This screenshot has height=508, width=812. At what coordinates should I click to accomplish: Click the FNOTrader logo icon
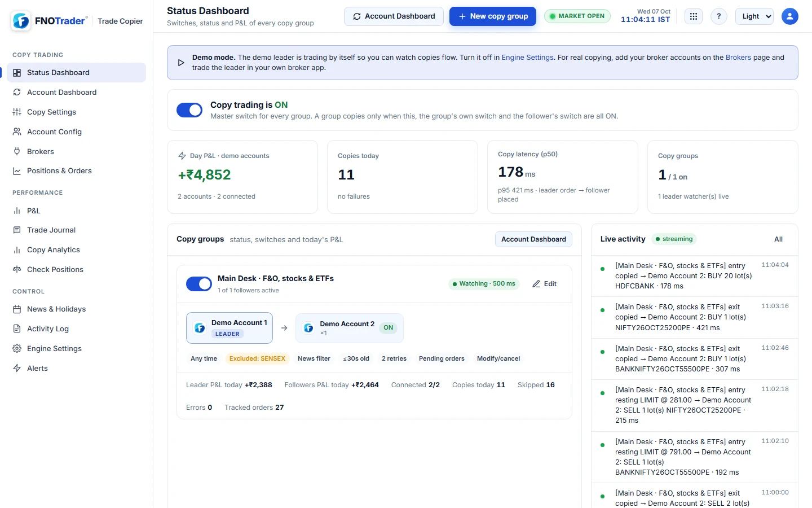coord(21,21)
